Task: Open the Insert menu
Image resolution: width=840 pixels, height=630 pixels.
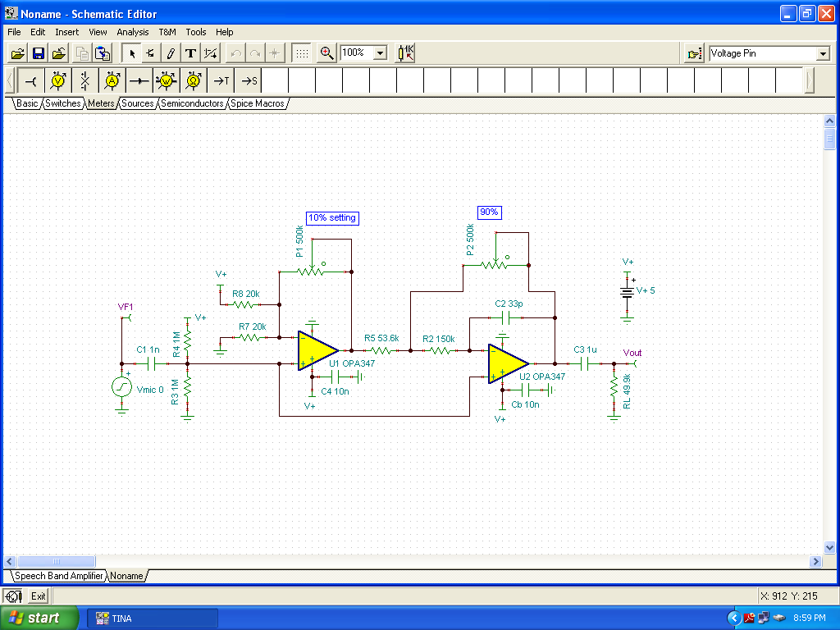Action: [67, 32]
